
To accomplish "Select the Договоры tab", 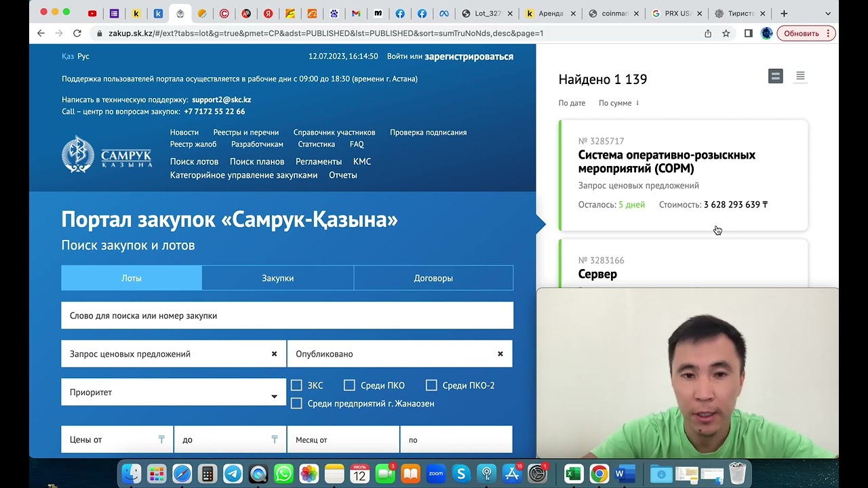I will coord(433,278).
